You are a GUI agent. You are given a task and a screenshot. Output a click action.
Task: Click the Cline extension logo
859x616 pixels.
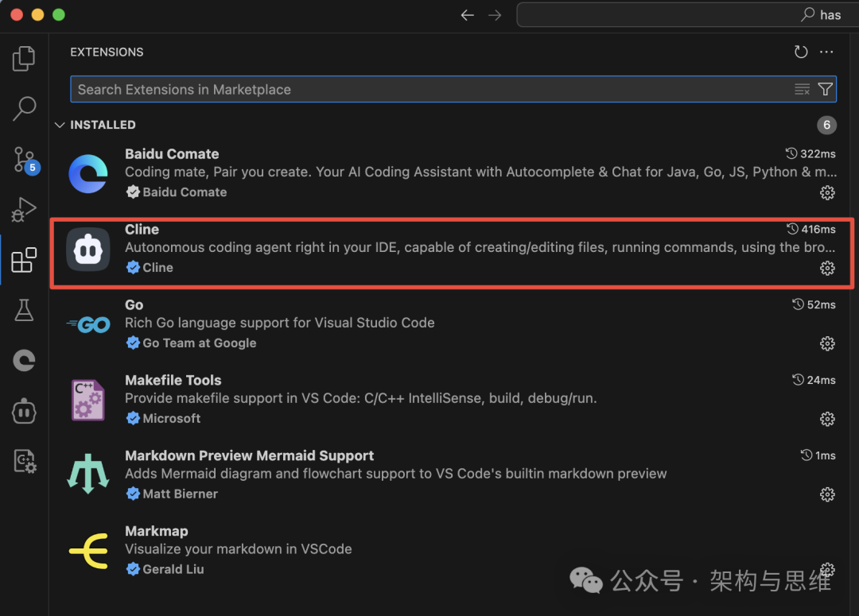[x=88, y=250]
